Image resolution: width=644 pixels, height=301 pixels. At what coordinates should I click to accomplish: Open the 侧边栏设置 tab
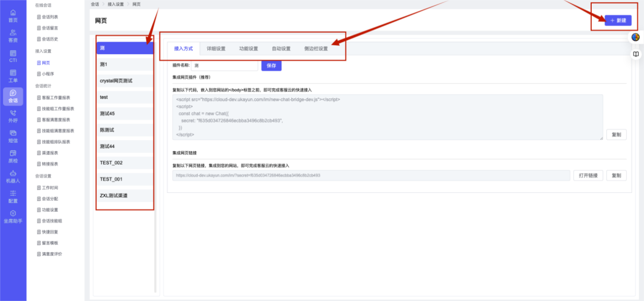tap(315, 49)
